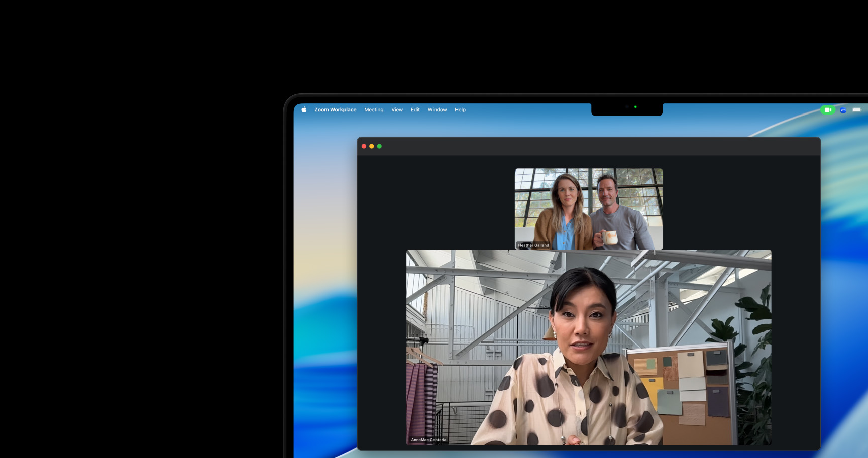The image size is (868, 458).
Task: Expand the View menu
Action: point(397,109)
